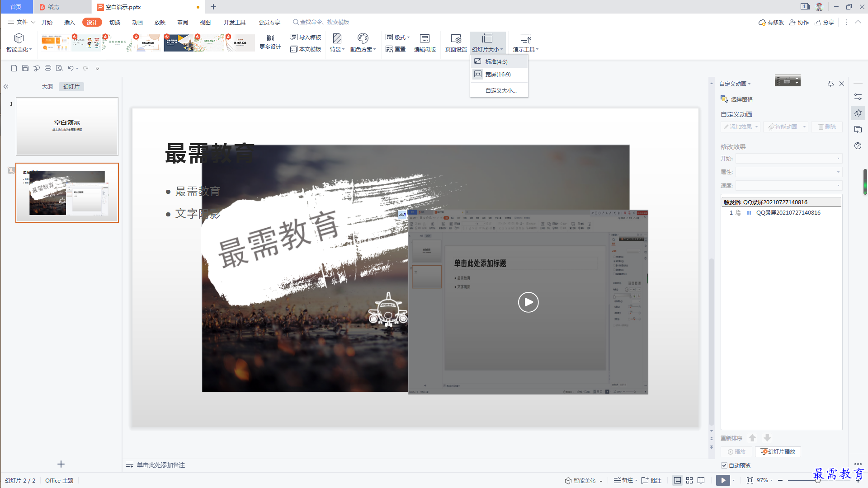Screen dimensions: 868x488
Task: Click Slide Size (幻灯片大小) button
Action: pyautogui.click(x=487, y=43)
